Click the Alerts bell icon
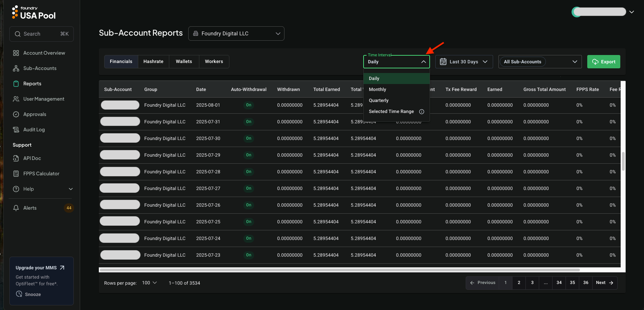The width and height of the screenshot is (644, 310). pyautogui.click(x=16, y=208)
